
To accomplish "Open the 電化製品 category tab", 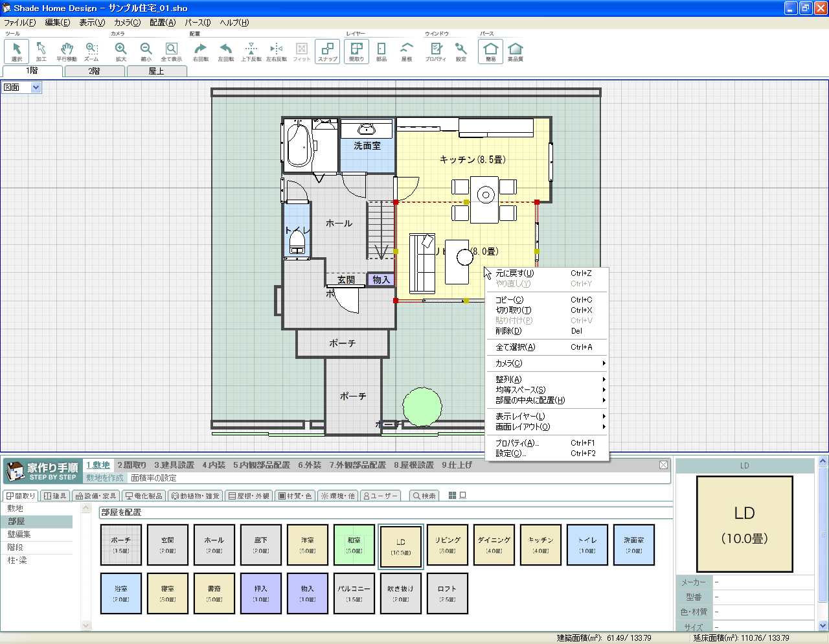I will tap(144, 496).
